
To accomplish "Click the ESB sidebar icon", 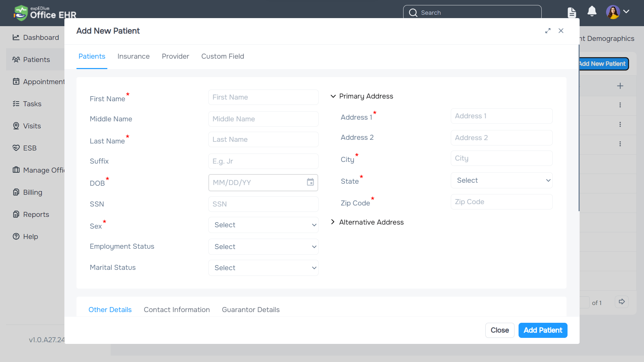I will pos(16,148).
